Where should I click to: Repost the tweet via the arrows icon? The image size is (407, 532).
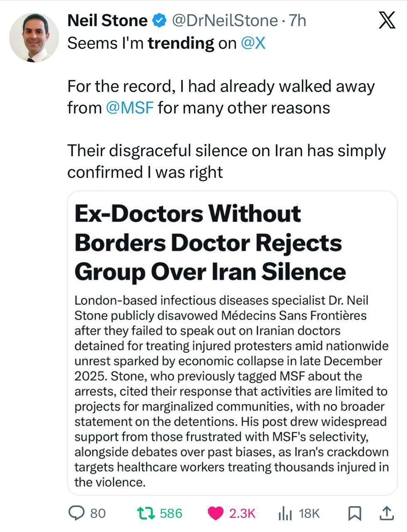coord(146,513)
